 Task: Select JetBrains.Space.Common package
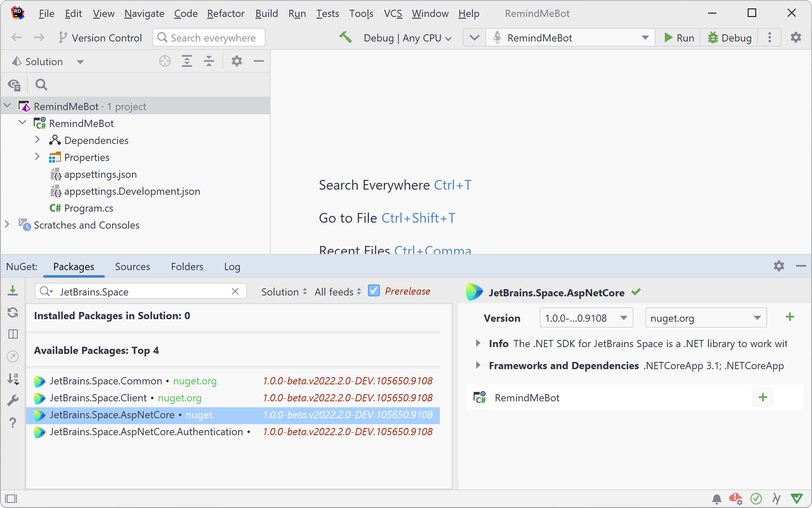[233, 381]
